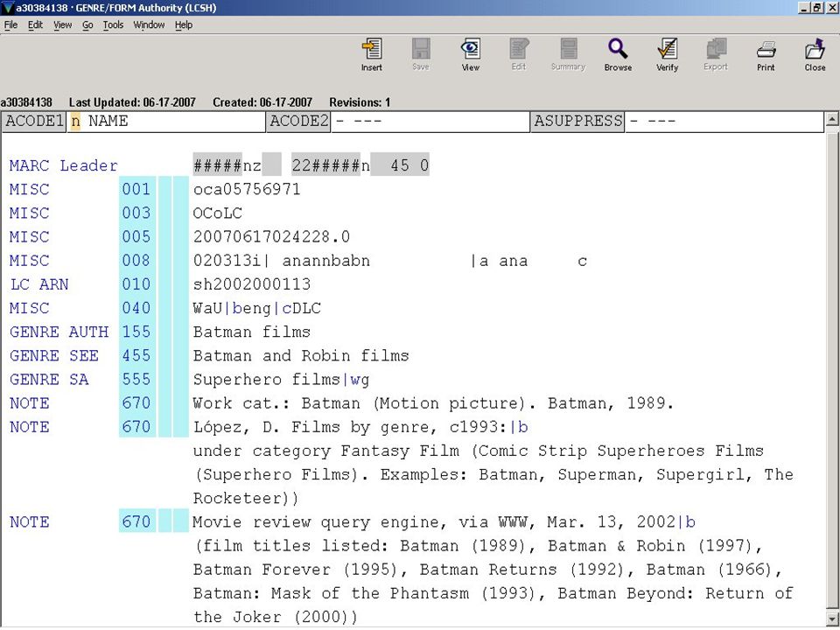840x630 pixels.
Task: Open the Window menu
Action: 149,24
